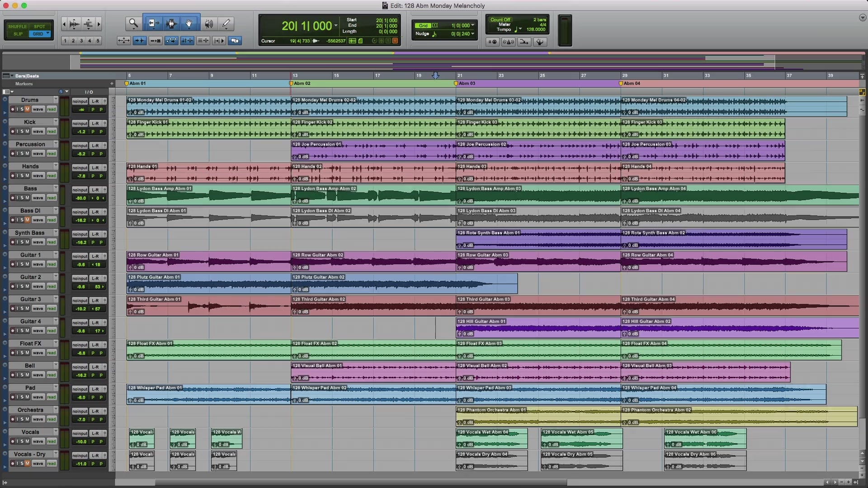This screenshot has width=868, height=488.
Task: Click the horizontal zoom out arrow
Action: point(64,24)
